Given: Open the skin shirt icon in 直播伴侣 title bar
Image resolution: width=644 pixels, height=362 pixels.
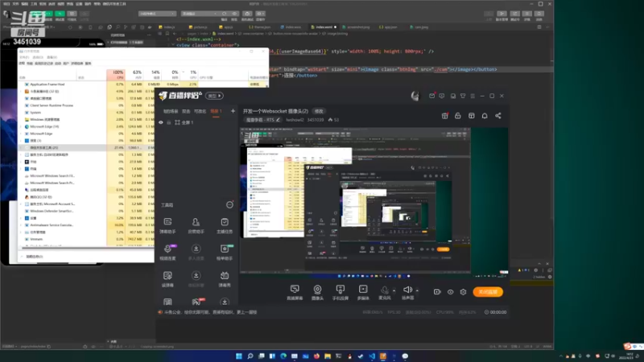Looking at the screenshot, I should tap(463, 96).
